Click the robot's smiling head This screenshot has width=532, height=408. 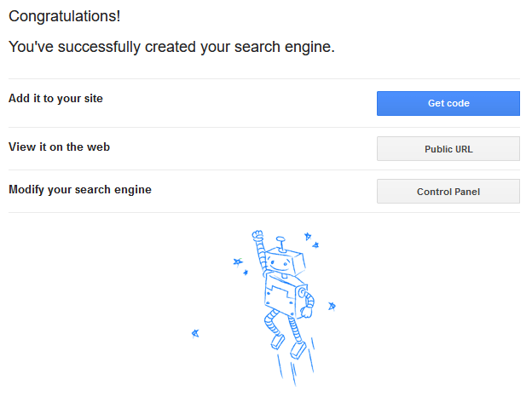coord(284,261)
